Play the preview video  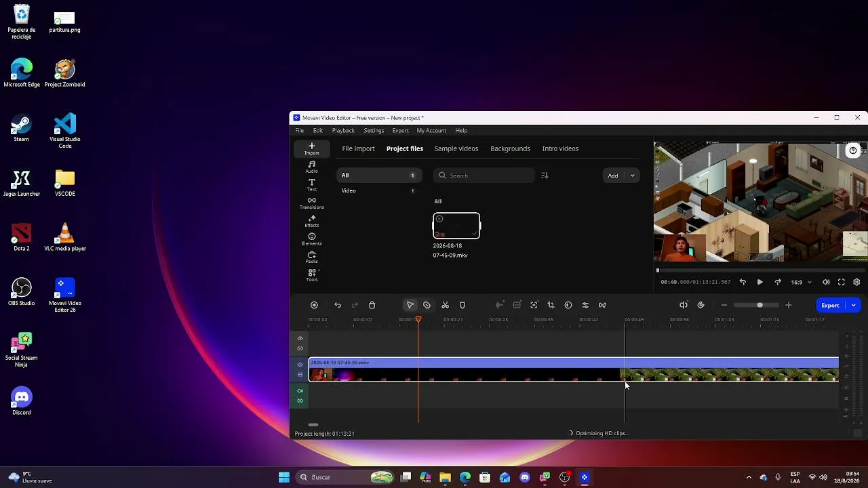coord(759,282)
